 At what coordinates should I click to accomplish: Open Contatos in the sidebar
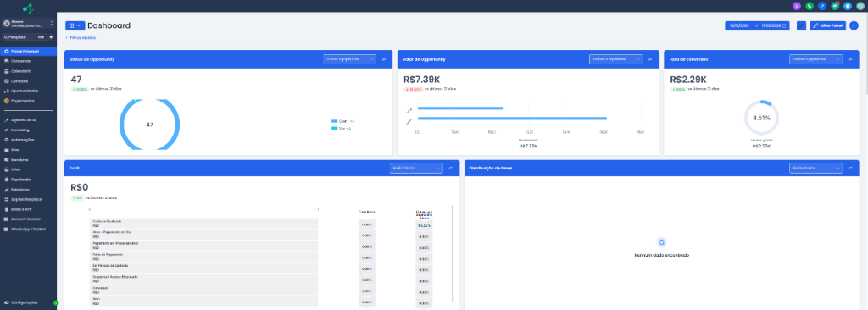point(28,80)
